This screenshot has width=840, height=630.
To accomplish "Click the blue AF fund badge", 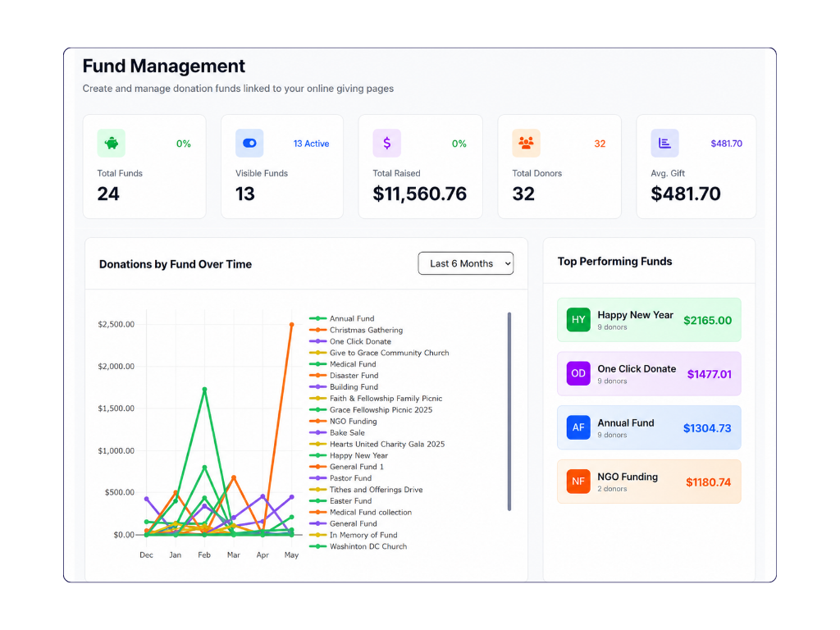I will (x=578, y=427).
